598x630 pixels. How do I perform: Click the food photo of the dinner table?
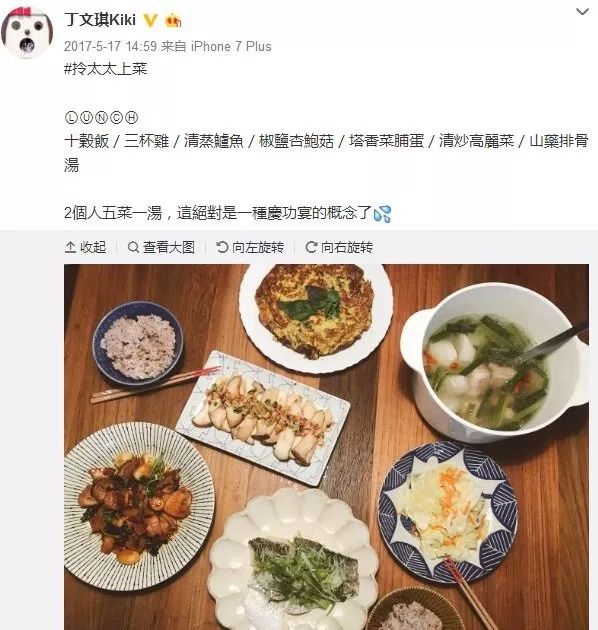coord(326,447)
